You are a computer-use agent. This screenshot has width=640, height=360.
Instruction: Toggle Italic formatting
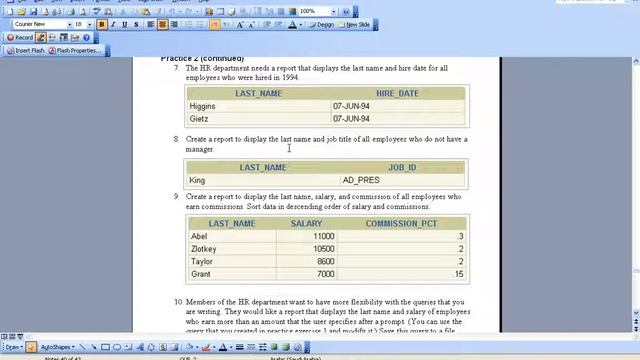113,25
